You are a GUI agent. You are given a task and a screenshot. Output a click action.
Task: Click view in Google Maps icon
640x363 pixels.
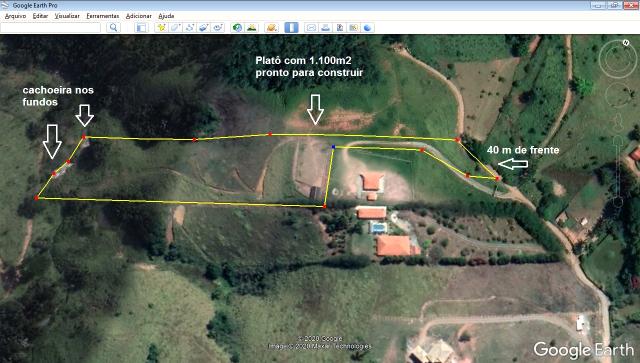pyautogui.click(x=354, y=27)
